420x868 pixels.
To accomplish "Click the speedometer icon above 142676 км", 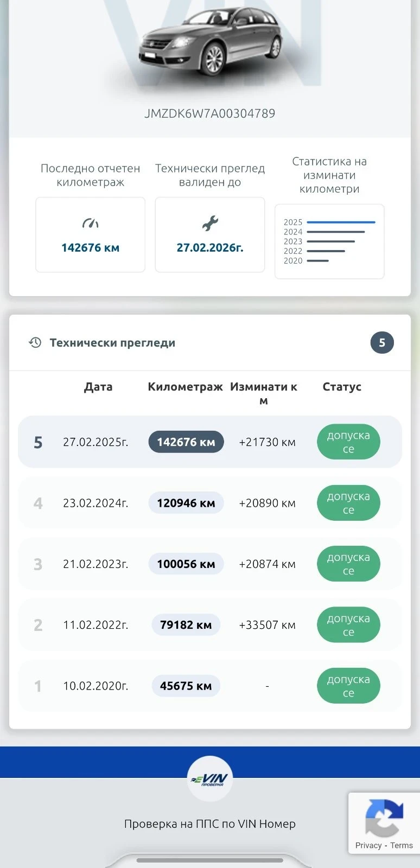I will [x=90, y=223].
